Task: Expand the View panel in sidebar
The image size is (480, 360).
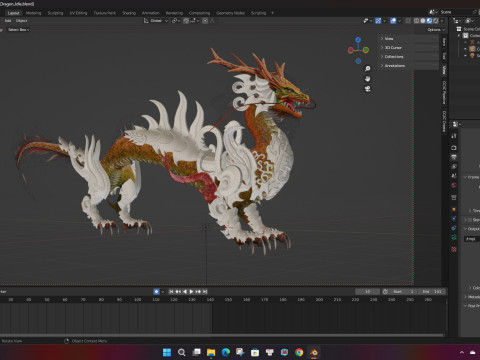Action: 389,39
